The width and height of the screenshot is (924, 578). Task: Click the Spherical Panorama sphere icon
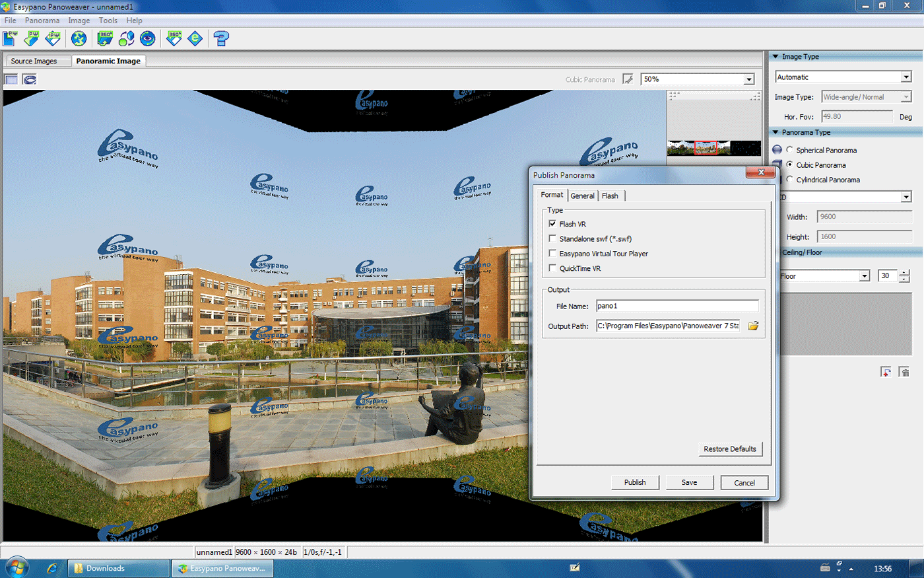777,150
